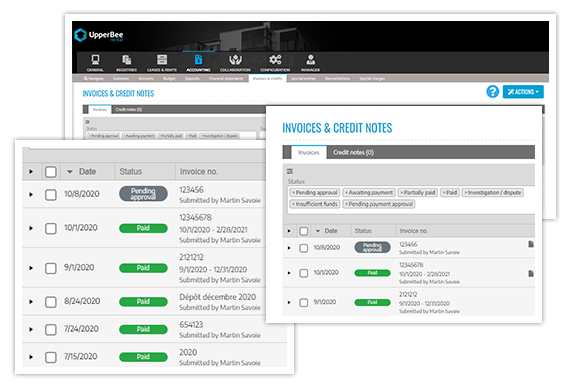
Task: Check the box for 10/8/2020 invoice in the large list
Action: (51, 195)
